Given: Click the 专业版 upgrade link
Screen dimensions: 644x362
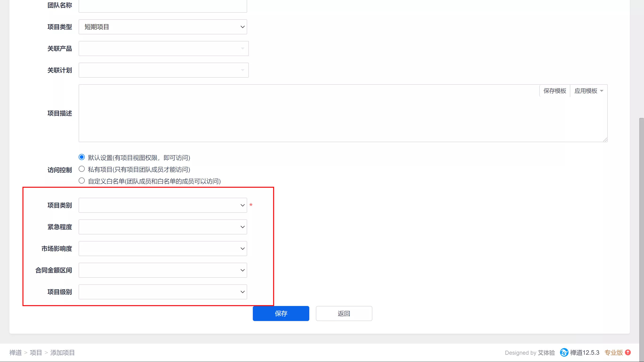Looking at the screenshot, I should 613,353.
